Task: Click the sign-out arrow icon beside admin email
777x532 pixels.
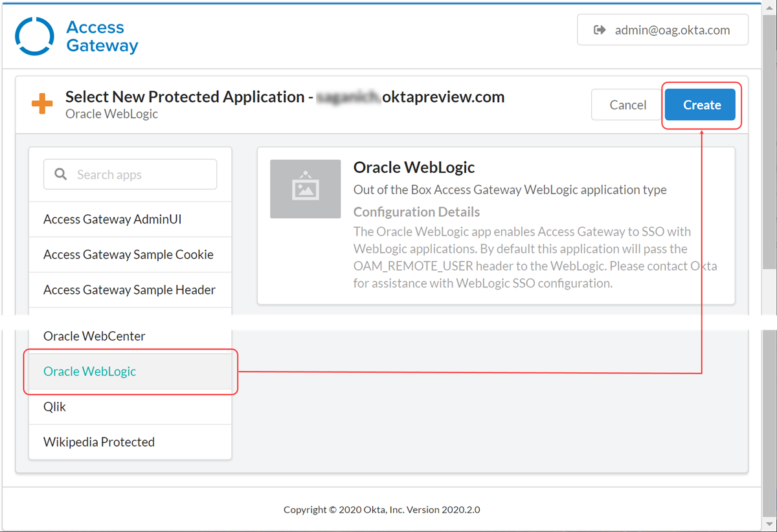Action: click(x=600, y=30)
